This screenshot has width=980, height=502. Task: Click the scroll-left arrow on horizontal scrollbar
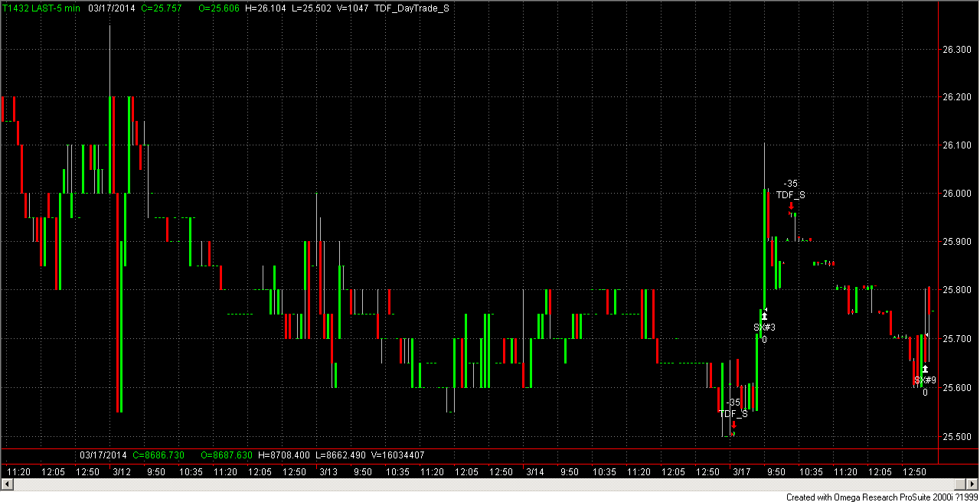pos(5,484)
